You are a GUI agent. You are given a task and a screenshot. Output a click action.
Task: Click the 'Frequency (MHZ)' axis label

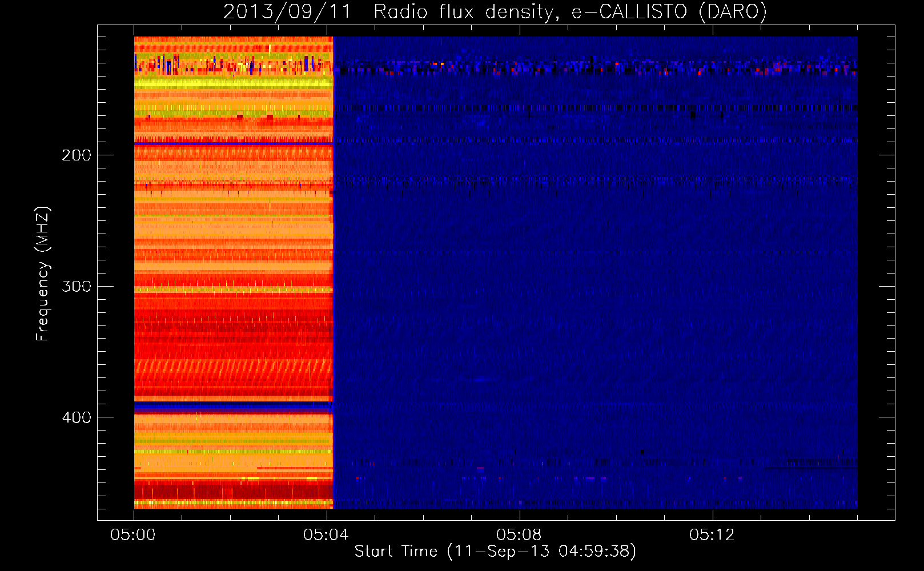pos(43,274)
